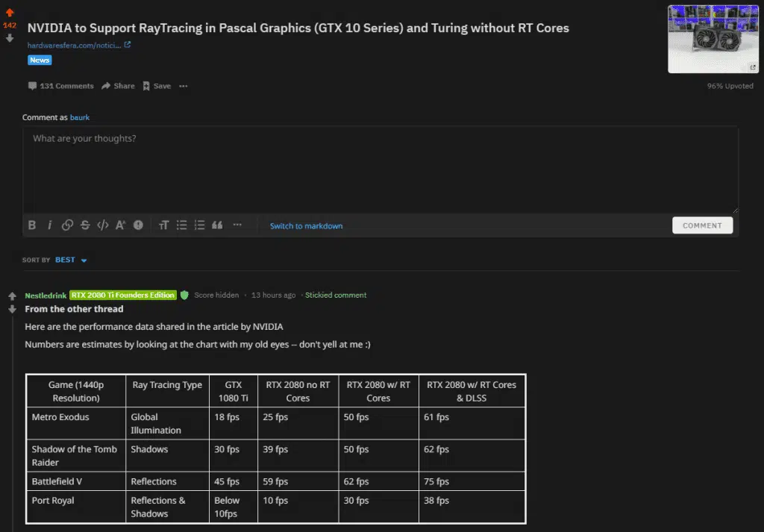
Task: Open the Sort By BEST dropdown
Action: click(71, 260)
